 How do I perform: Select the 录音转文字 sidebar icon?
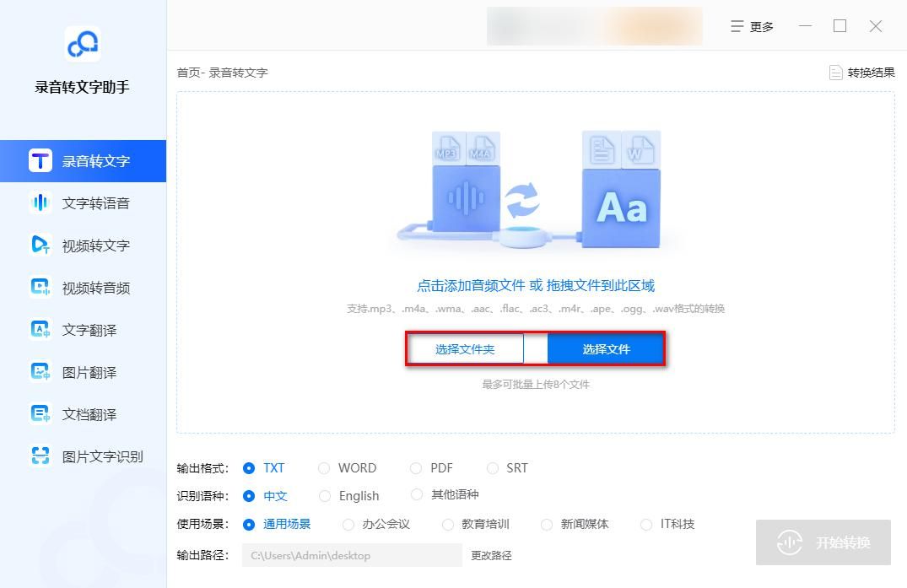[x=40, y=161]
